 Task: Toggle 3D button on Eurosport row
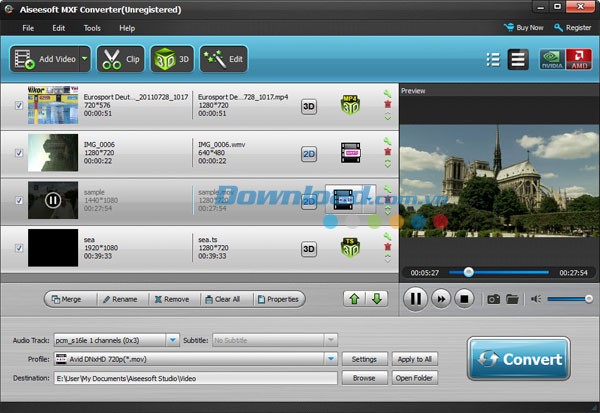point(309,106)
